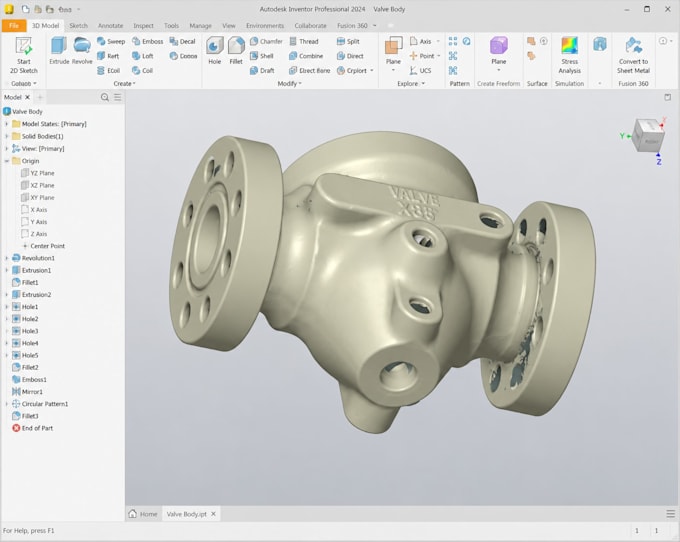Select the Coil tool
Image resolution: width=680 pixels, height=542 pixels.
pos(143,70)
